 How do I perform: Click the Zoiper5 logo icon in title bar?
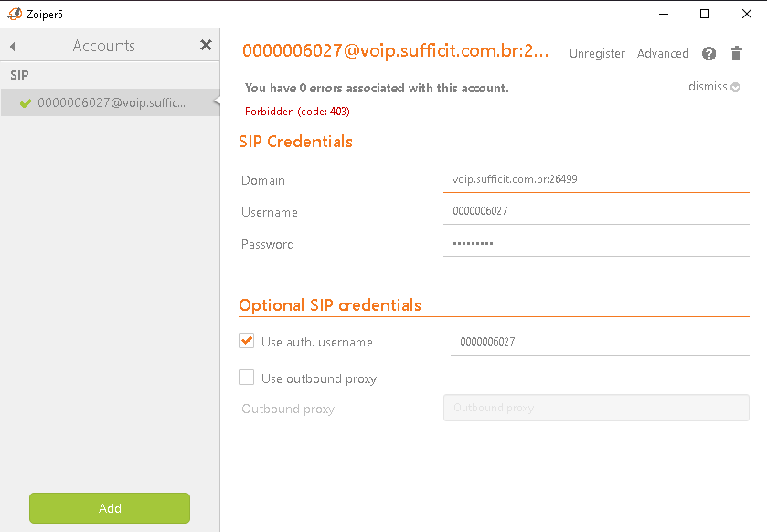[x=12, y=14]
